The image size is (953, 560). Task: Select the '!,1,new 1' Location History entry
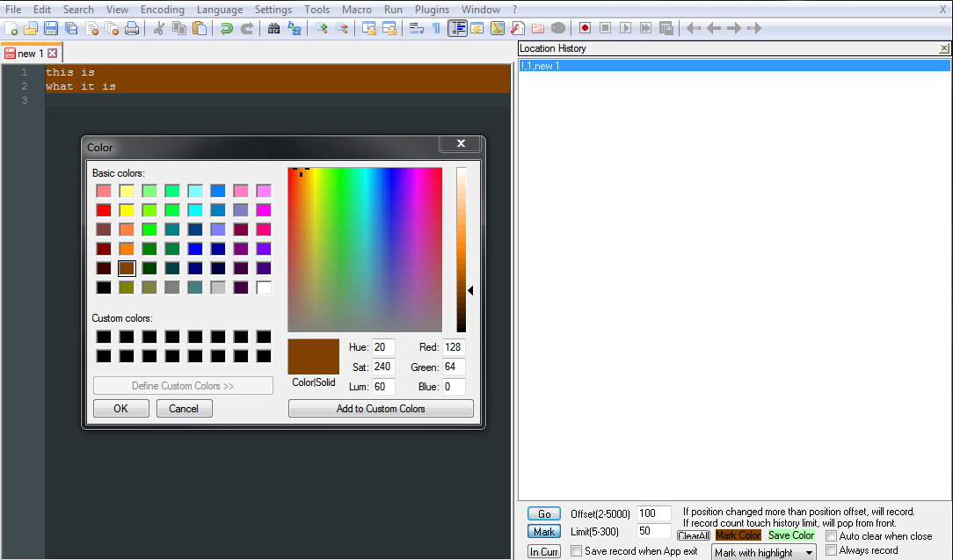(x=735, y=66)
